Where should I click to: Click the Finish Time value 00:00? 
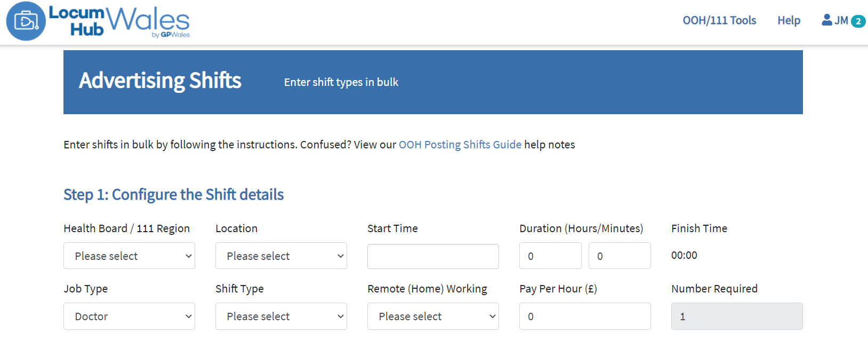point(684,255)
